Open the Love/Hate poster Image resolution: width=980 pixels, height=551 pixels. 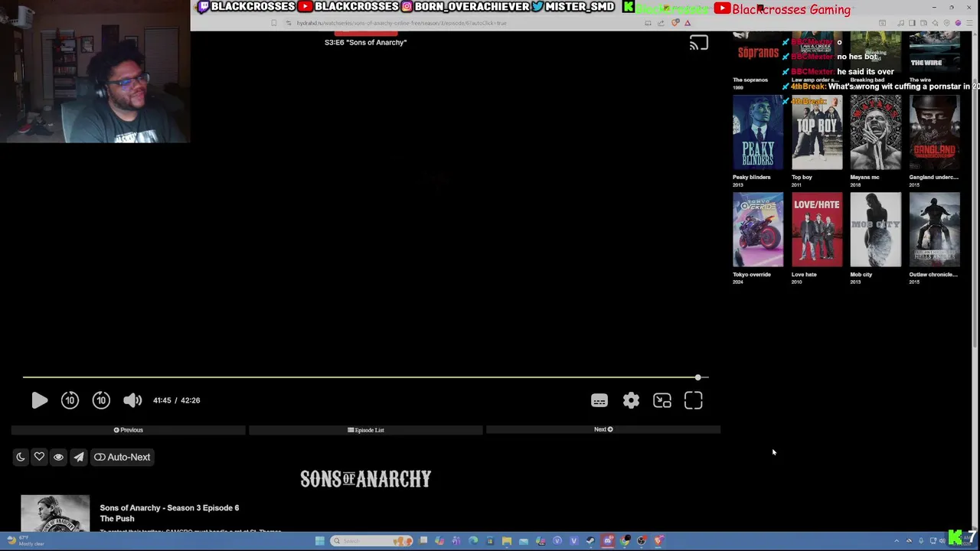coord(817,230)
